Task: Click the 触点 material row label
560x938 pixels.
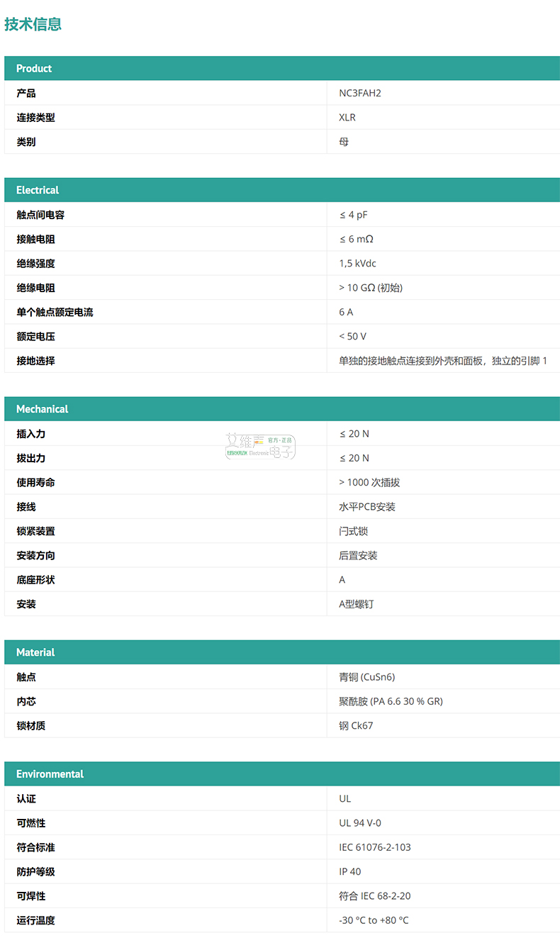Action: (26, 677)
